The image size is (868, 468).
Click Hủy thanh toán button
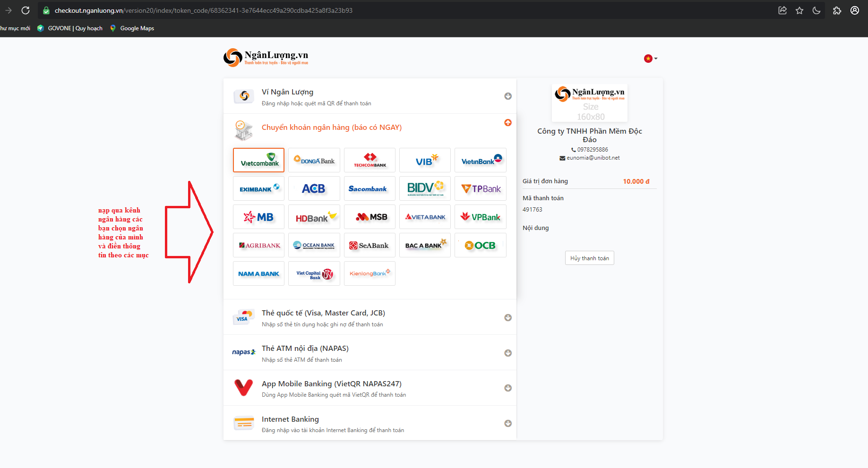pos(589,258)
